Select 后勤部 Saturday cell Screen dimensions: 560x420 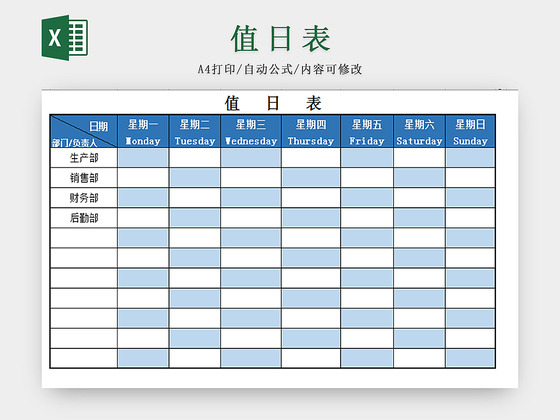(x=419, y=218)
